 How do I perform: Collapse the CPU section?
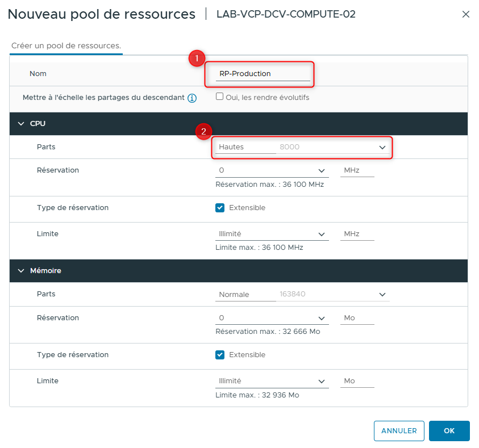coord(21,123)
